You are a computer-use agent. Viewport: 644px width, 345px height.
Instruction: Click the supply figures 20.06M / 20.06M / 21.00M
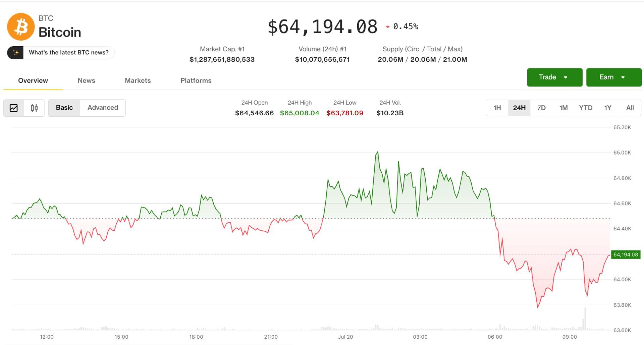point(422,59)
